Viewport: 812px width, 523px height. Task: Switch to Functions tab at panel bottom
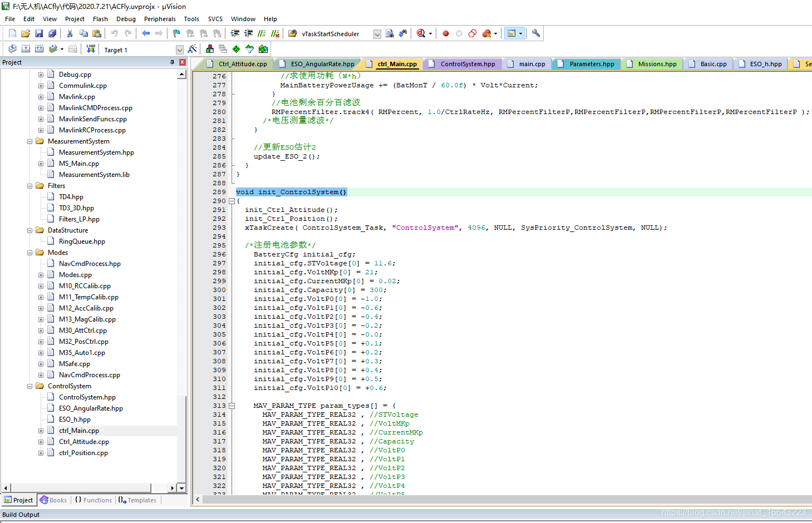(93, 500)
